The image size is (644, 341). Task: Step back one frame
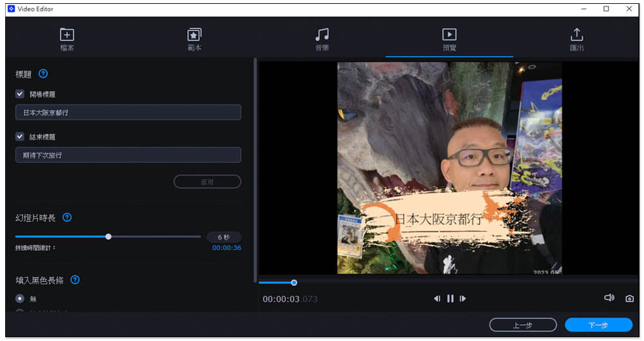[x=437, y=298]
